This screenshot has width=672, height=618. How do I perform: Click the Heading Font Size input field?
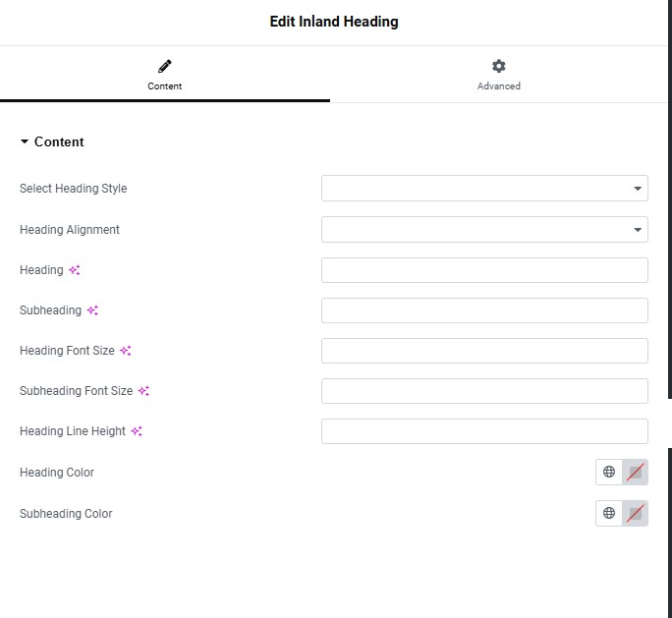point(484,351)
